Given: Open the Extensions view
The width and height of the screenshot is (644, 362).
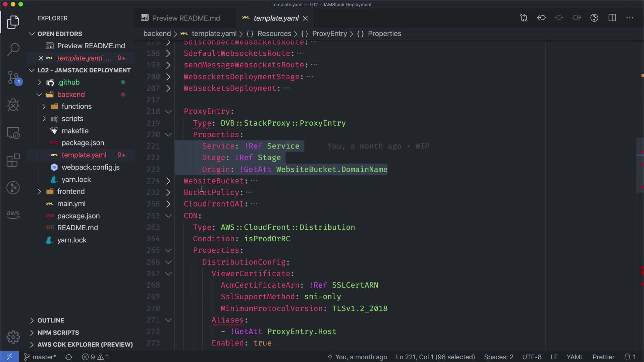Looking at the screenshot, I should pyautogui.click(x=13, y=160).
